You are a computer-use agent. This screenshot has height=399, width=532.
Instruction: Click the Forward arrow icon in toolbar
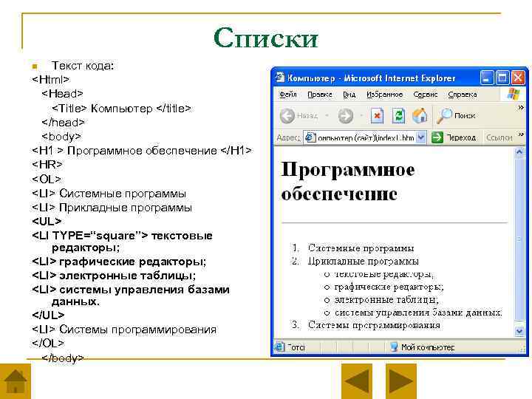click(x=345, y=116)
